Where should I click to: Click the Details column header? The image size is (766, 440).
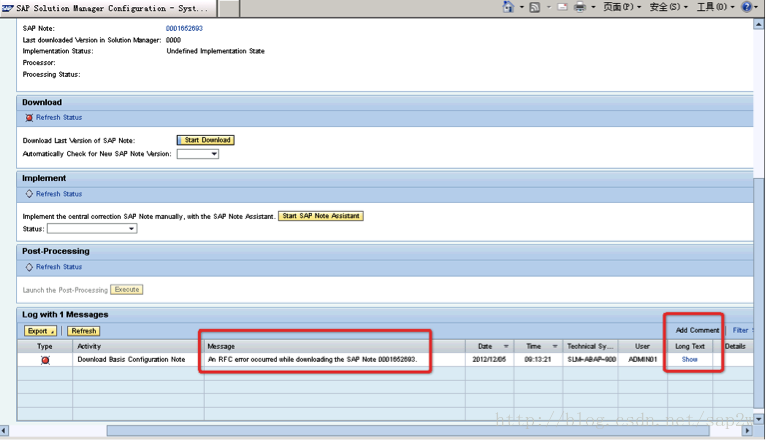734,346
